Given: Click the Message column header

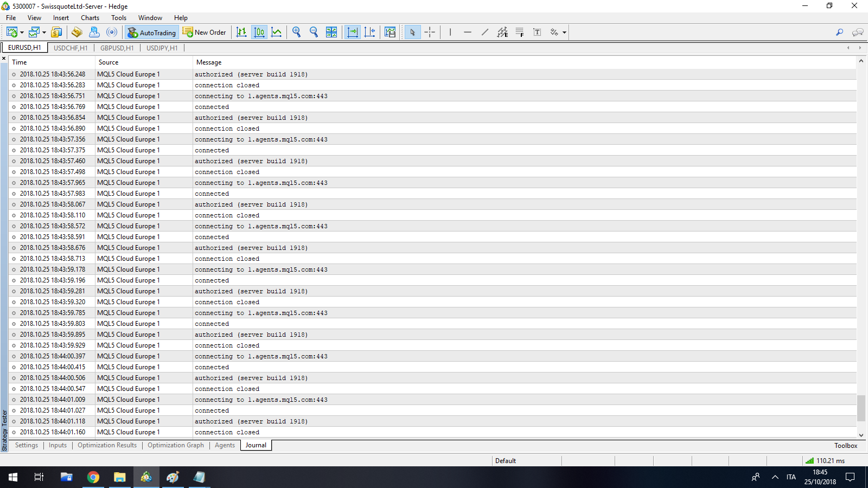Looking at the screenshot, I should 525,62.
